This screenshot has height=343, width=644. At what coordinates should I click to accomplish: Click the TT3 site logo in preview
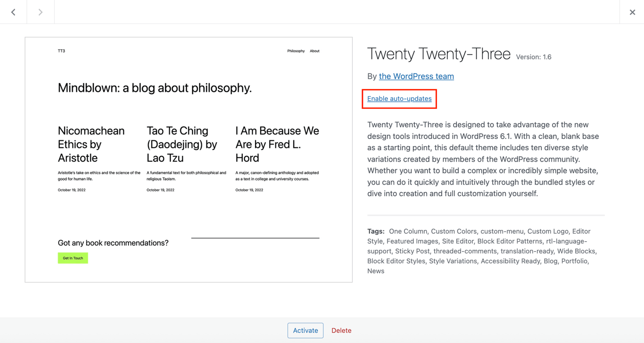[61, 50]
